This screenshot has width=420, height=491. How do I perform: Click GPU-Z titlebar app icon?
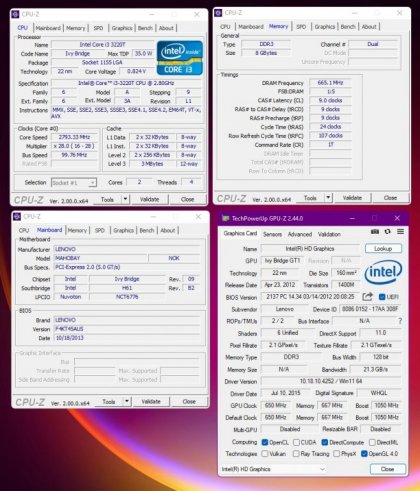pos(226,219)
